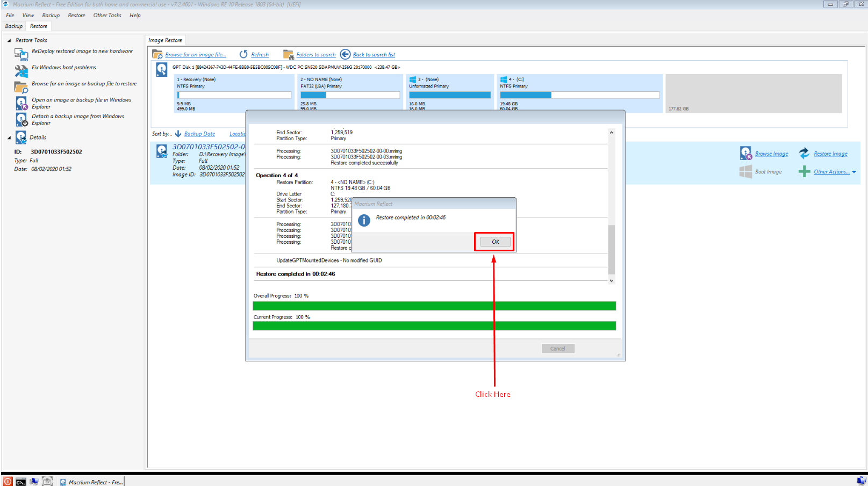Image resolution: width=868 pixels, height=486 pixels.
Task: Open the File menu
Action: tap(10, 15)
